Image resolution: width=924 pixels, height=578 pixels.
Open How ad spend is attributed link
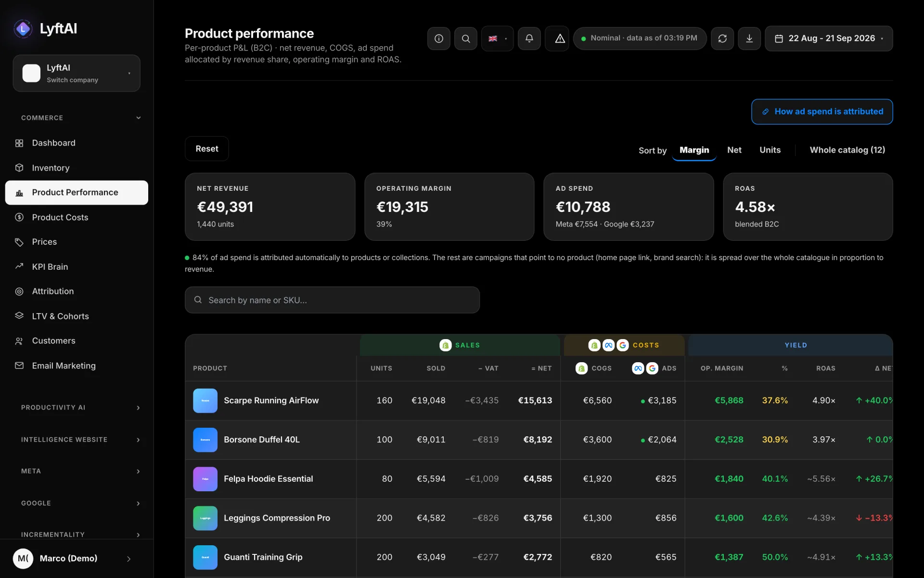(x=822, y=112)
